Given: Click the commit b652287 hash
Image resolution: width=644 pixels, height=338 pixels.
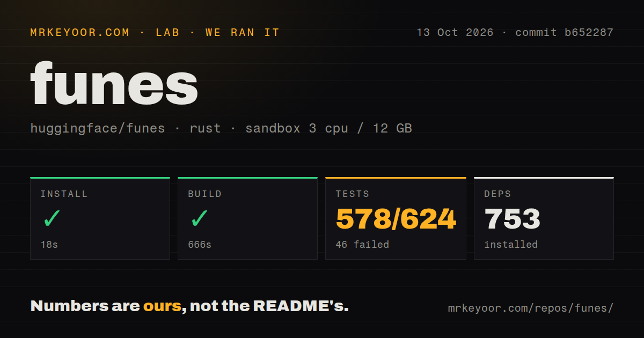Looking at the screenshot, I should 564,33.
